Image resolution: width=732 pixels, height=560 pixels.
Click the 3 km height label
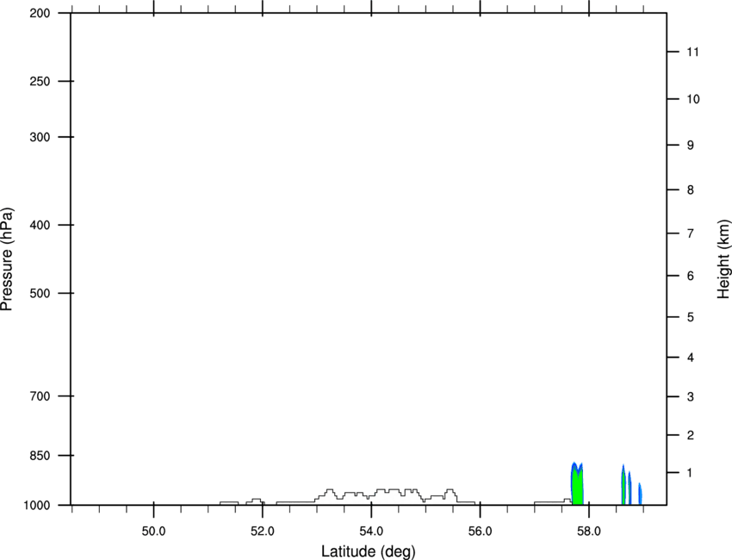click(691, 397)
